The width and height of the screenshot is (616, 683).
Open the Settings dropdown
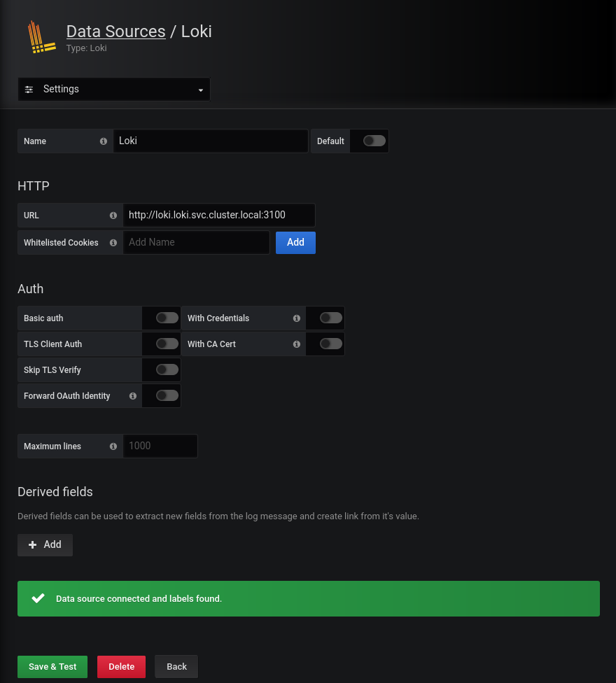click(x=114, y=90)
